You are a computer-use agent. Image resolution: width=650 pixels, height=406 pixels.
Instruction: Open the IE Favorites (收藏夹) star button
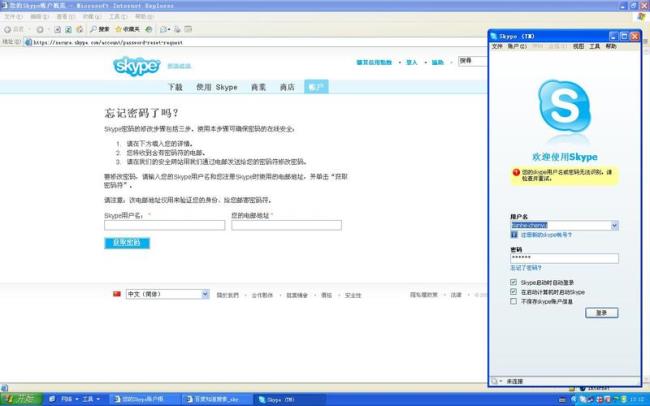pos(127,29)
